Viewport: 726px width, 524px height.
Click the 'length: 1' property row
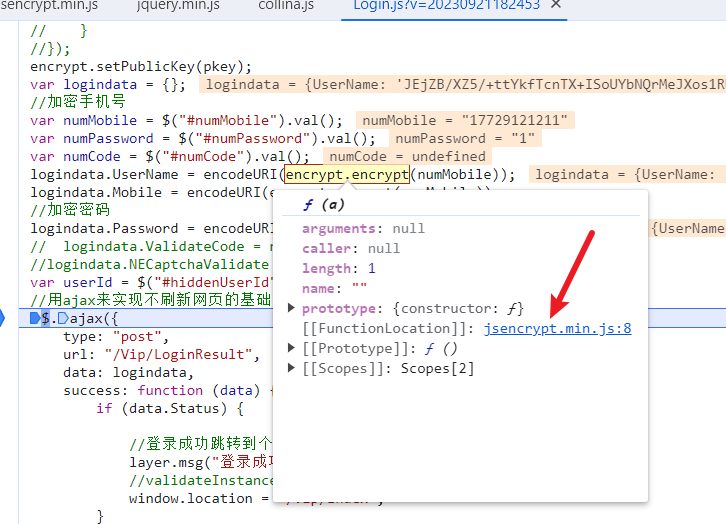pos(338,268)
